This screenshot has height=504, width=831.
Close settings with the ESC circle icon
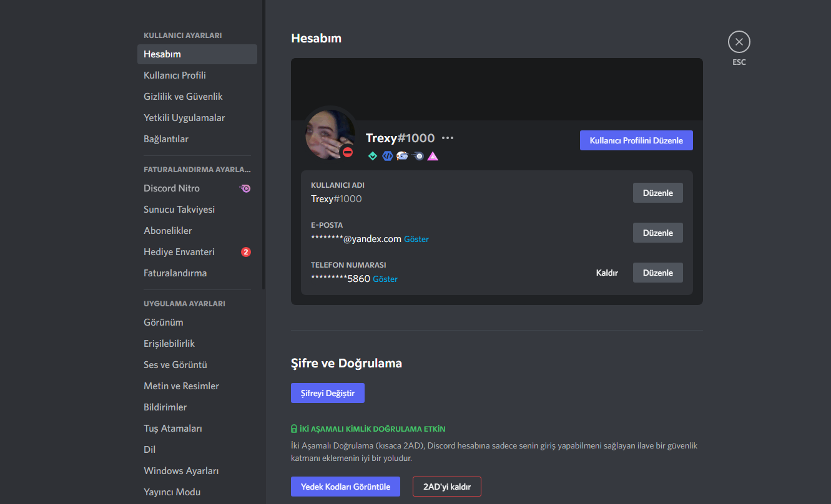(739, 42)
